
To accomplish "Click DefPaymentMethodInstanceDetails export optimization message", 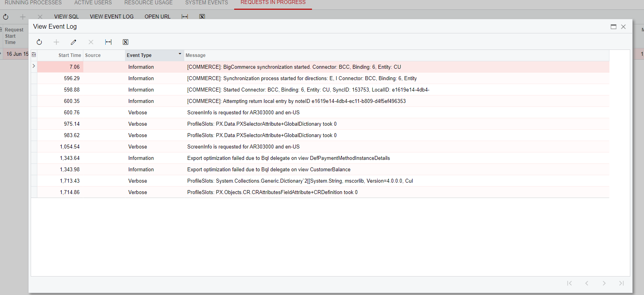I will pos(288,158).
